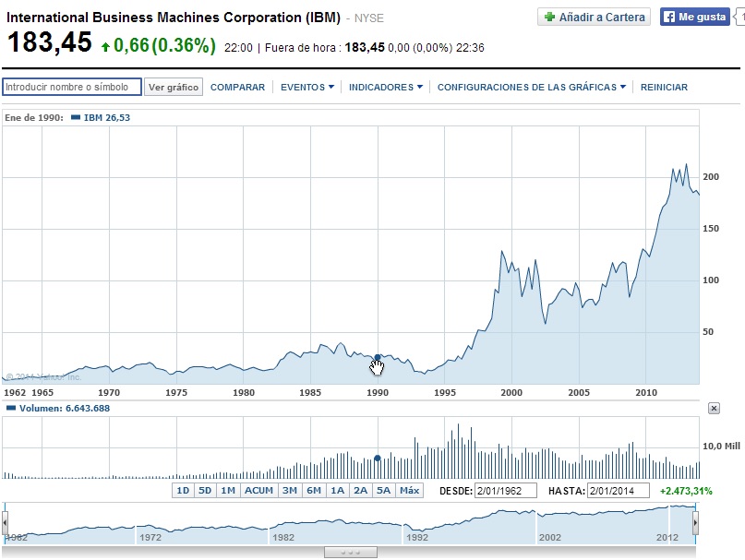Focus the Introducir nombre o símbolo field
This screenshot has width=745, height=560.
pyautogui.click(x=72, y=87)
